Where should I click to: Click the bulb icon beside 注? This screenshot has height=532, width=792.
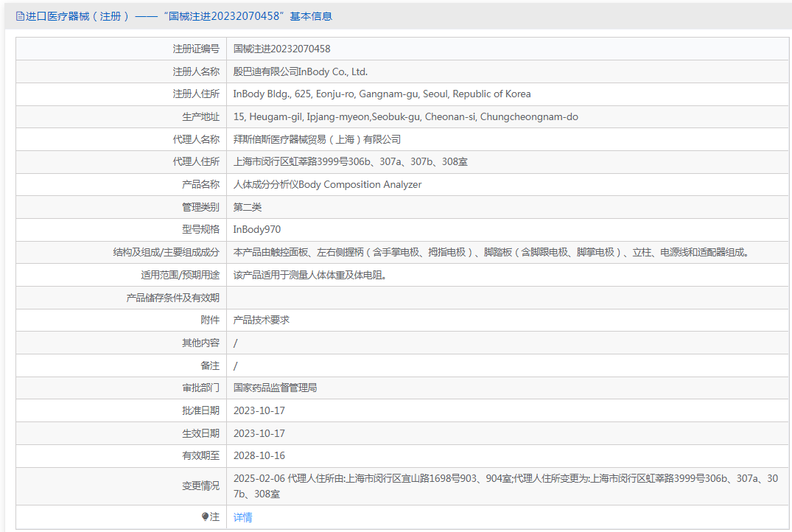click(205, 517)
